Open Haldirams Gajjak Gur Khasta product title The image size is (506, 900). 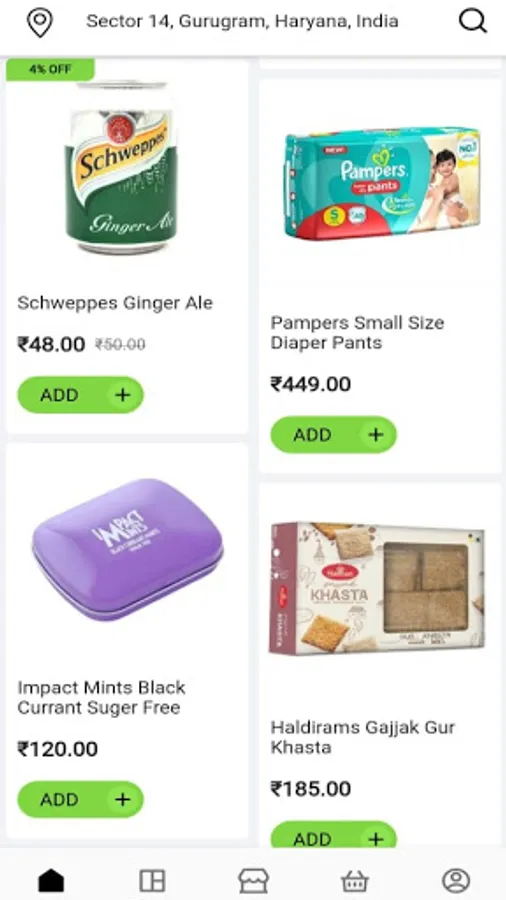363,737
